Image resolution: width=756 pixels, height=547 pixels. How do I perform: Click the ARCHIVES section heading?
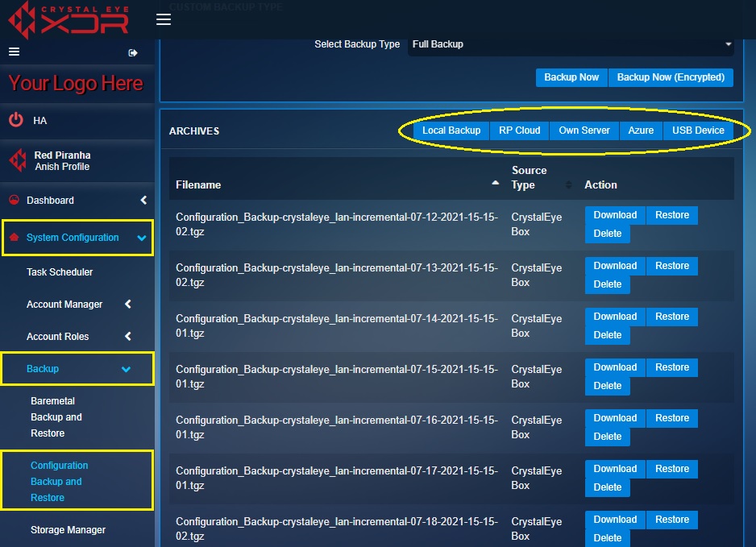pos(194,131)
